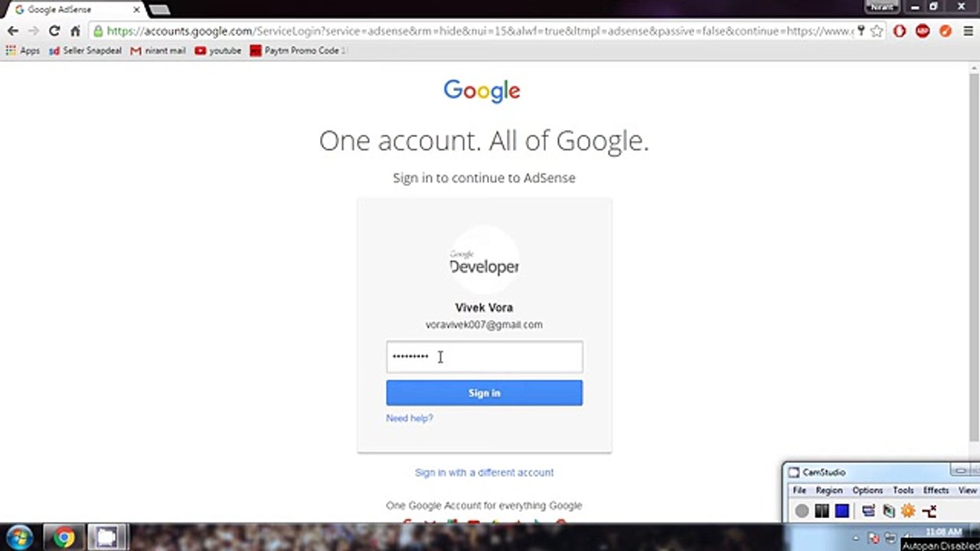Show hidden system tray icons arrow
This screenshot has width=980, height=551.
click(856, 538)
